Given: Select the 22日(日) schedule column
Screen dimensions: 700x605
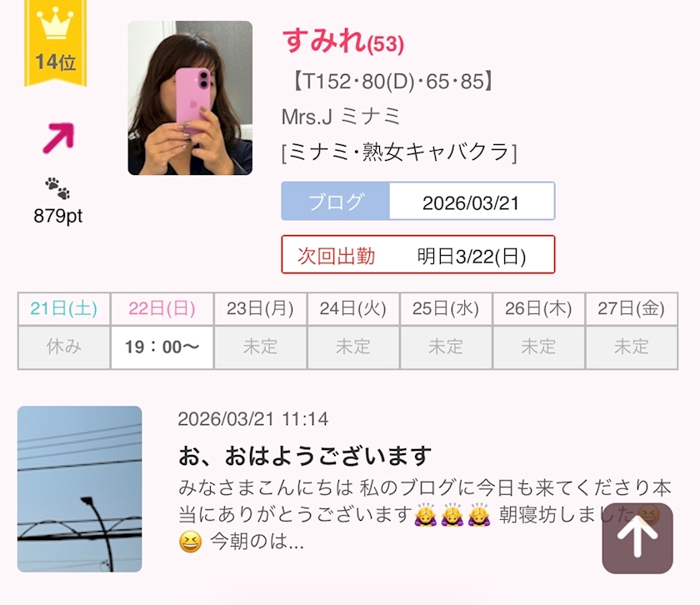Looking at the screenshot, I should click(162, 331).
